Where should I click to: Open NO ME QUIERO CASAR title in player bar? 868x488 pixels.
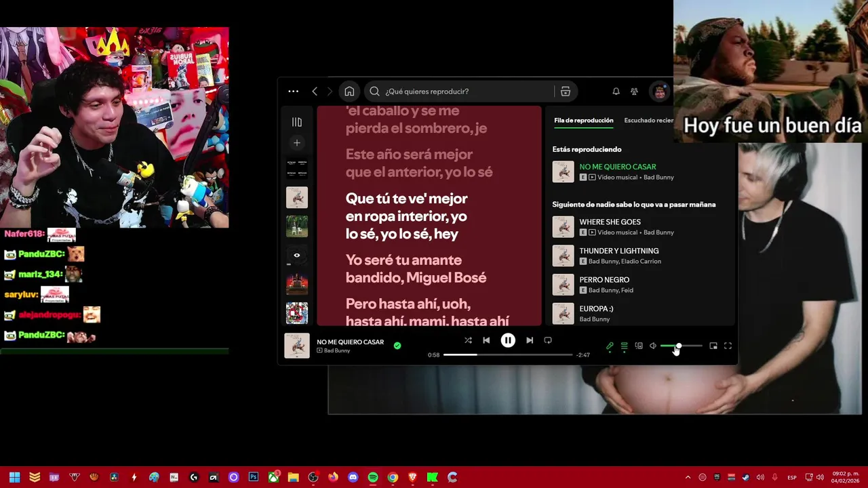click(x=350, y=342)
